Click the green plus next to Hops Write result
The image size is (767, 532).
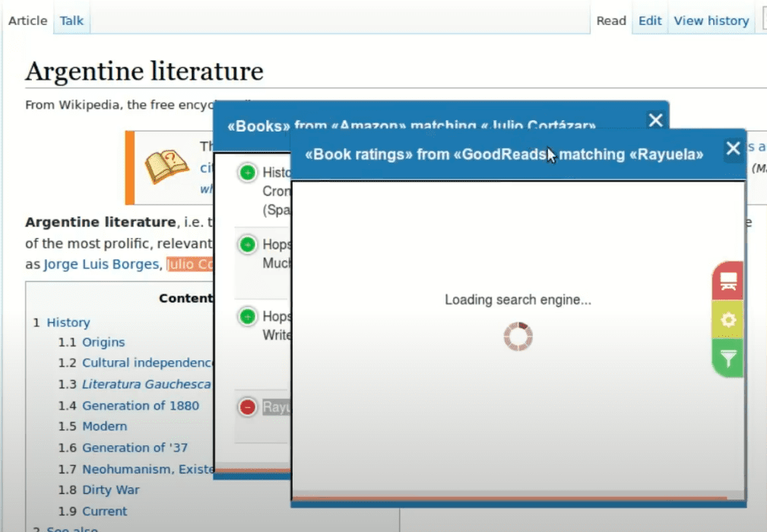248,316
